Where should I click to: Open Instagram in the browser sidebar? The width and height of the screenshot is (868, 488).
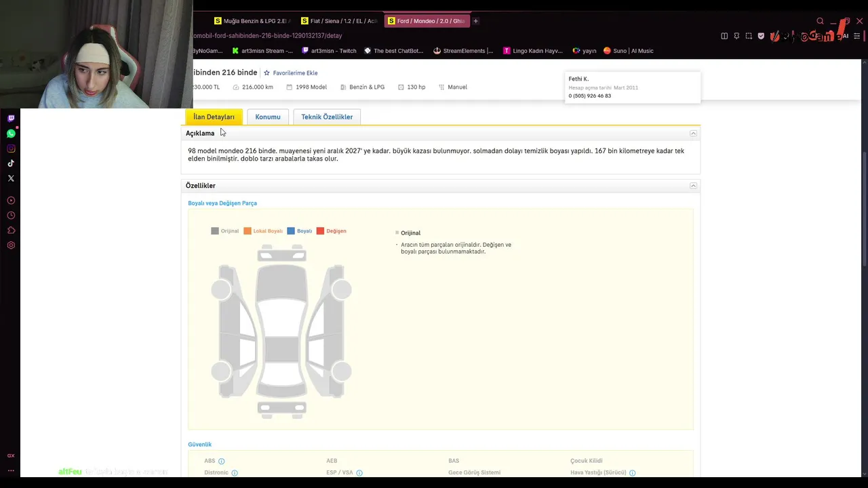(11, 148)
